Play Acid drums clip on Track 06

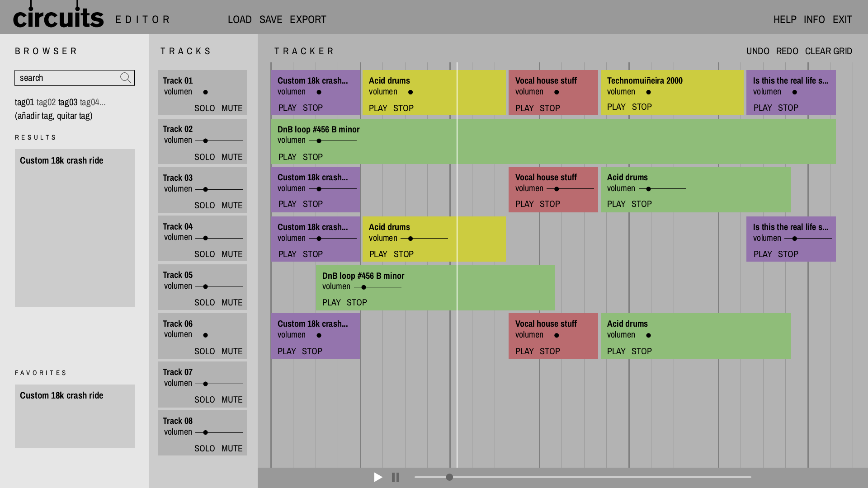coord(616,351)
